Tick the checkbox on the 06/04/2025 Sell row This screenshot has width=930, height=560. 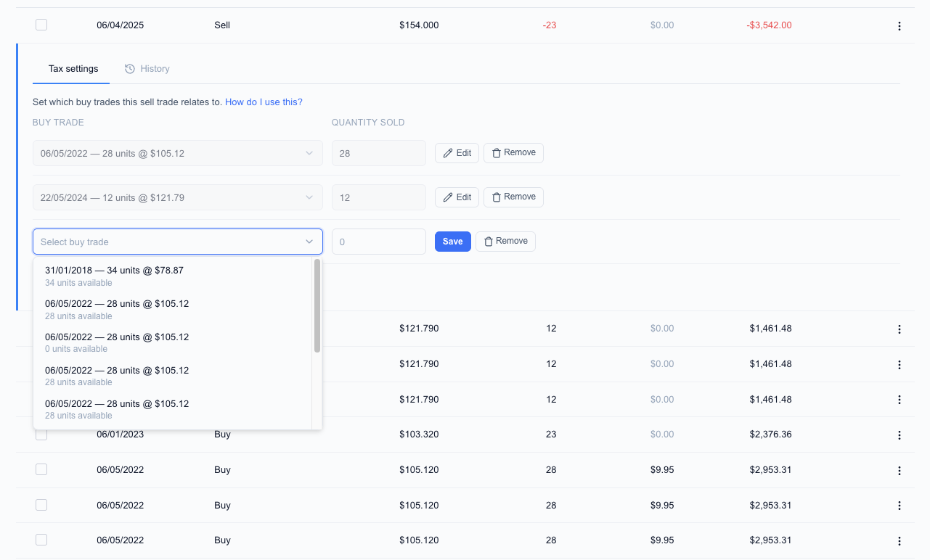click(41, 24)
